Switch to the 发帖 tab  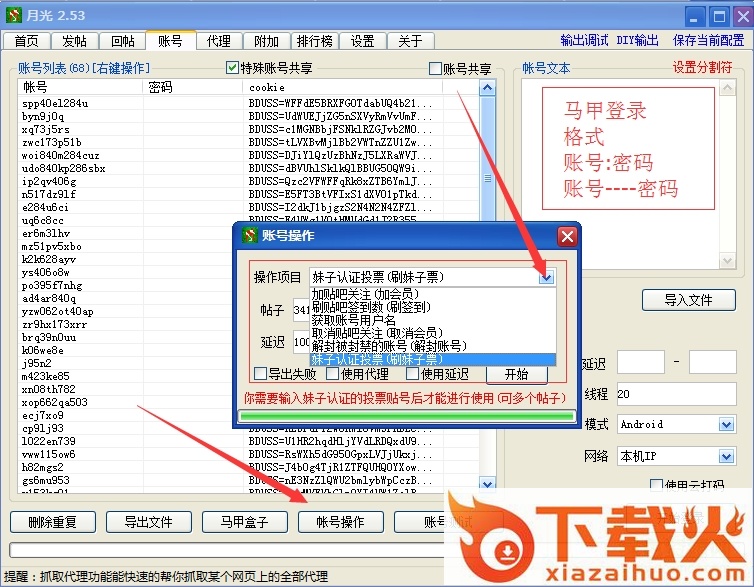point(74,41)
